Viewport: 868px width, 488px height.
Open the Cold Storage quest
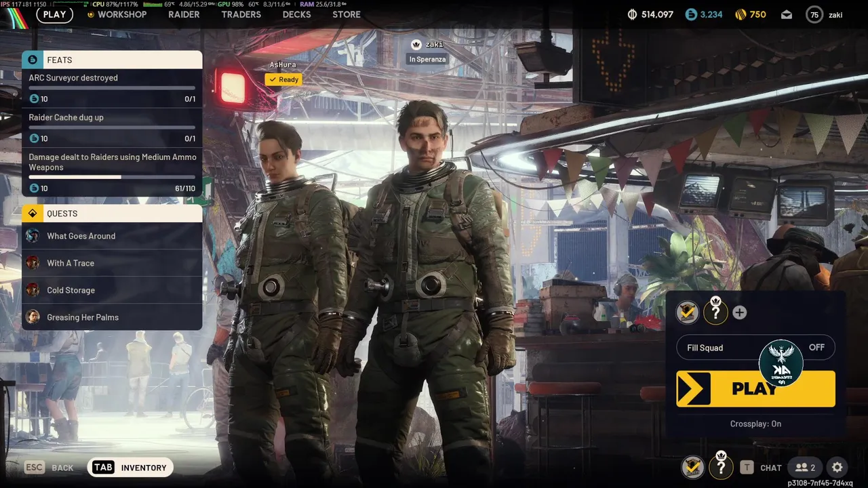click(x=112, y=290)
